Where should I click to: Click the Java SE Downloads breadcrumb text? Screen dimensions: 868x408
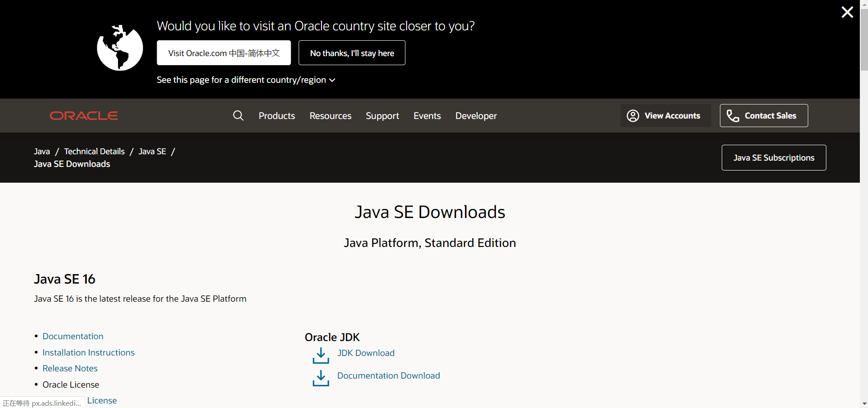tap(72, 164)
